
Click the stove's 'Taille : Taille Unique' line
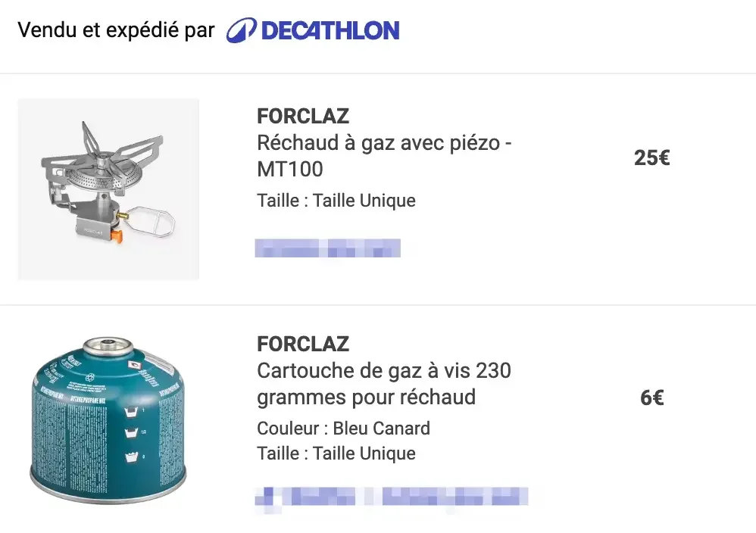pyautogui.click(x=336, y=201)
